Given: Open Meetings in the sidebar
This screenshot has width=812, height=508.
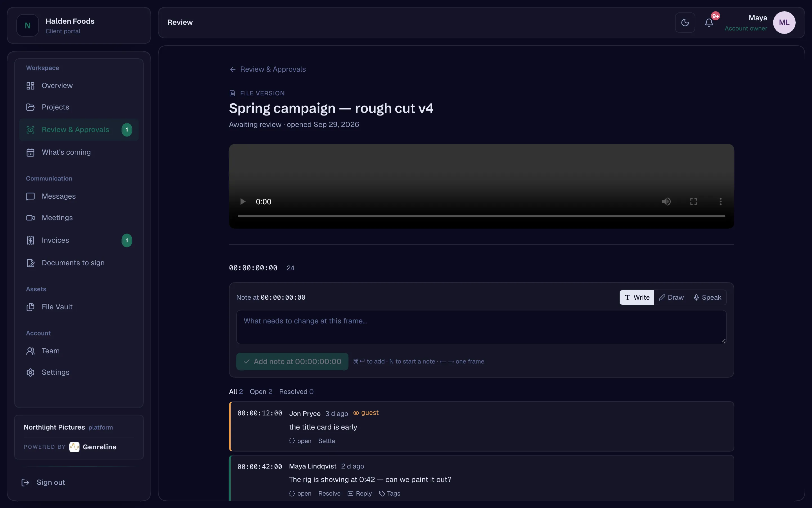Looking at the screenshot, I should tap(79, 218).
